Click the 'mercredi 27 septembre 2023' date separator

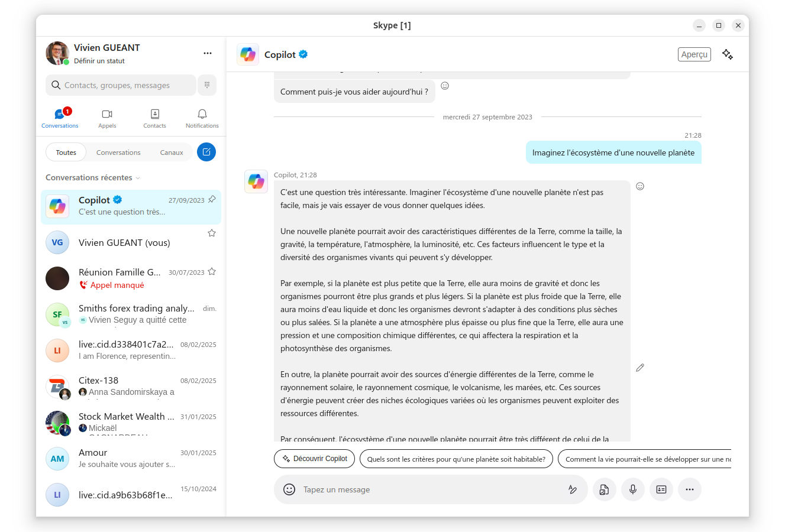click(x=487, y=117)
